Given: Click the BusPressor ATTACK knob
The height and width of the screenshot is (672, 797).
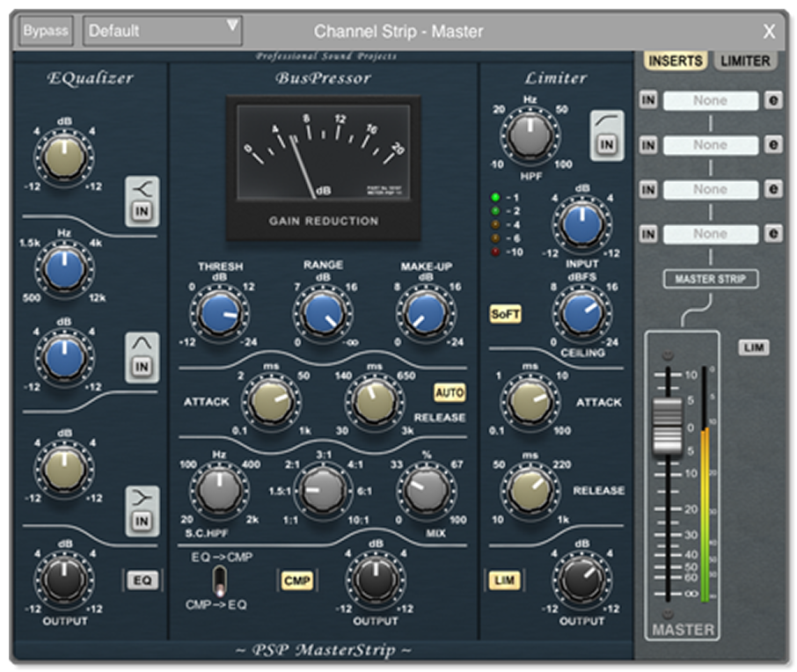Looking at the screenshot, I should tap(271, 403).
